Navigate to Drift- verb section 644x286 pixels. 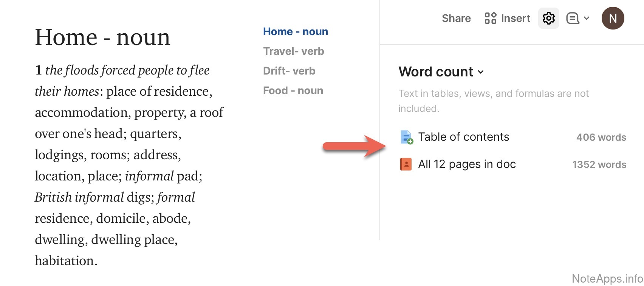289,71
